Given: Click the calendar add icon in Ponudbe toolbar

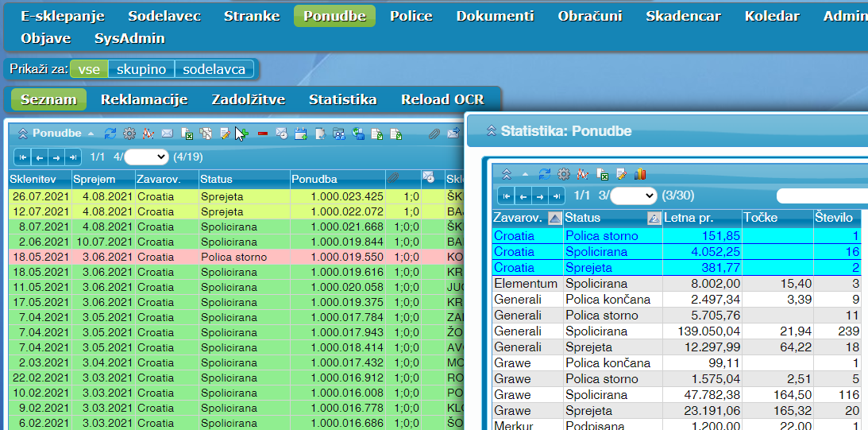Looking at the screenshot, I should pyautogui.click(x=301, y=133).
